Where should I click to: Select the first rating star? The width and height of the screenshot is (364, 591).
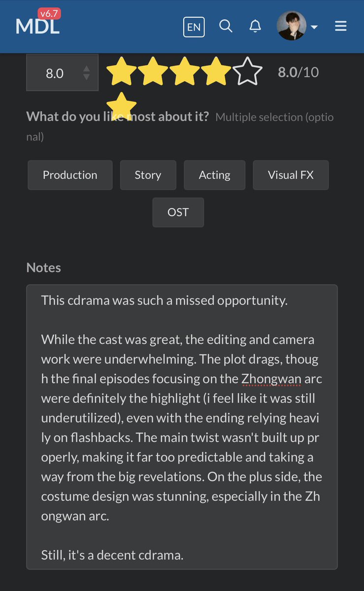121,72
